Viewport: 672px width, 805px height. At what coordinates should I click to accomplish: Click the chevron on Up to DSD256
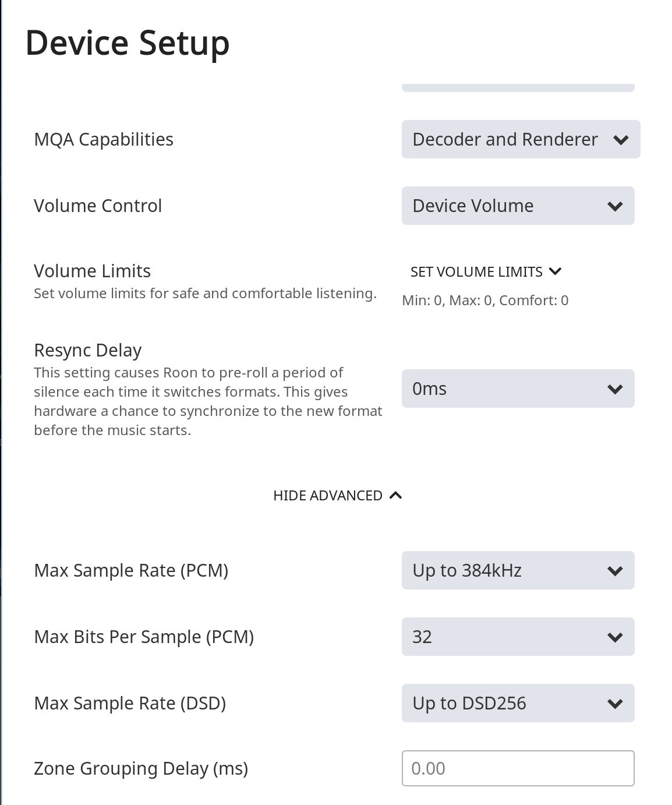(615, 704)
